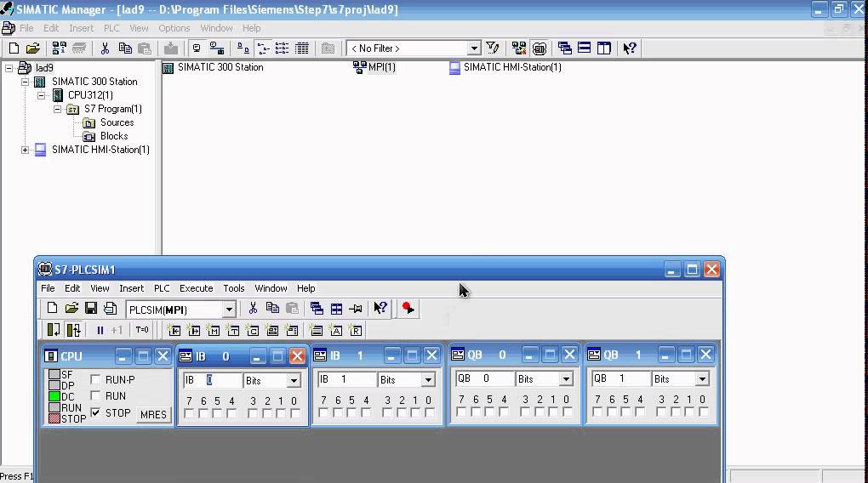Viewport: 868px width, 483px height.
Task: Select SIMATIC HMI-Station(1) in right pane
Action: pyautogui.click(x=512, y=67)
